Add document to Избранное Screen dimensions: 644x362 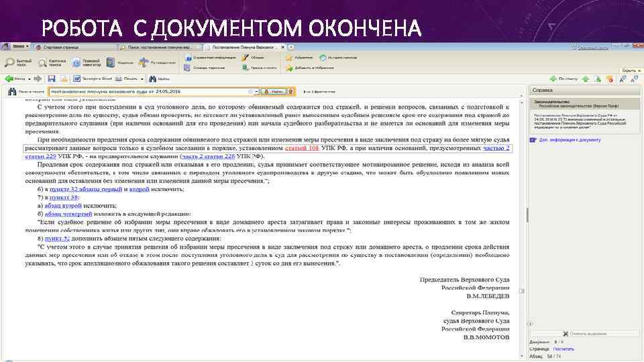pyautogui.click(x=310, y=68)
